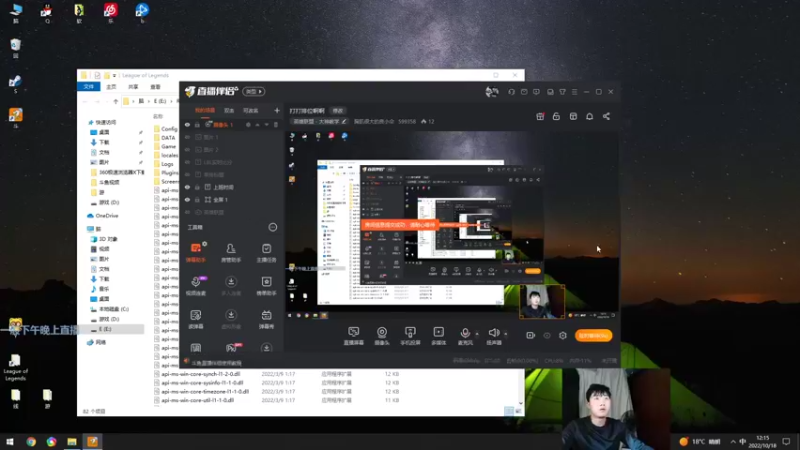
Task: Open settings gear of 摄像头 1 source
Action: [248, 124]
